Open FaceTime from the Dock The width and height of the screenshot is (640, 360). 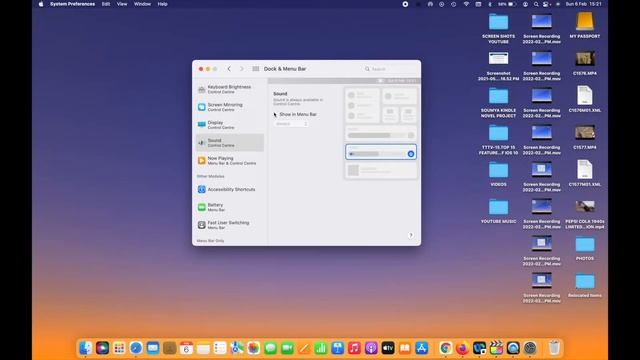point(287,348)
